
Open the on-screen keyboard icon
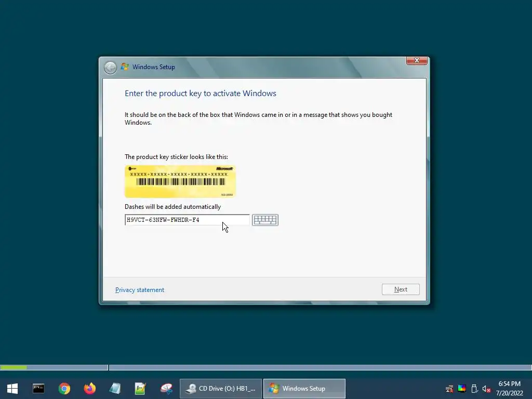tap(265, 220)
